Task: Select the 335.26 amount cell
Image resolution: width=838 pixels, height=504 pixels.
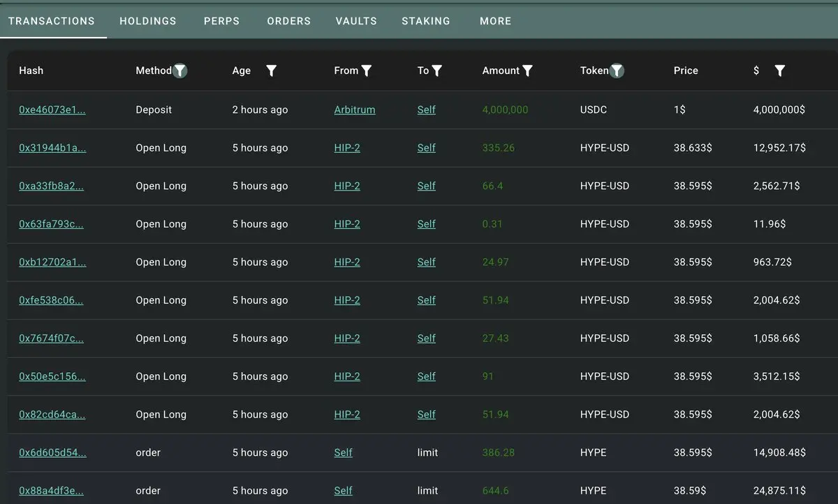Action: point(499,148)
